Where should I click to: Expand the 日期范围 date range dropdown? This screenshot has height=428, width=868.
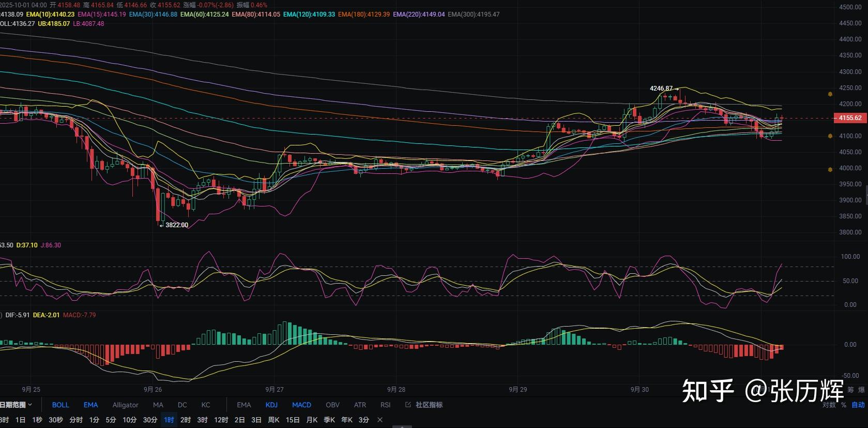16,405
